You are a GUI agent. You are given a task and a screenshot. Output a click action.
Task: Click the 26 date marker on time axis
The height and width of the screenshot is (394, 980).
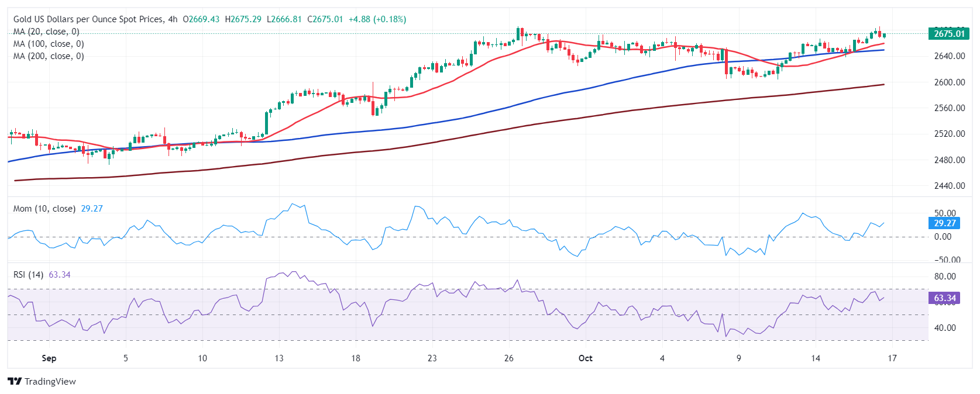coord(508,358)
